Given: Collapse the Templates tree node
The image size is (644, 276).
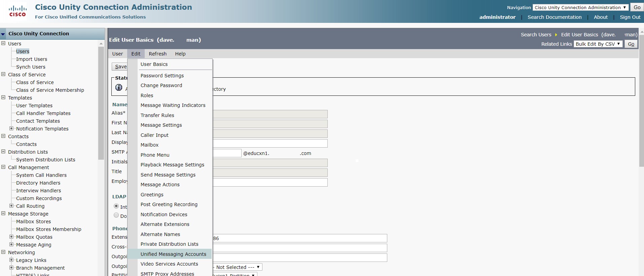Looking at the screenshot, I should coord(3,97).
